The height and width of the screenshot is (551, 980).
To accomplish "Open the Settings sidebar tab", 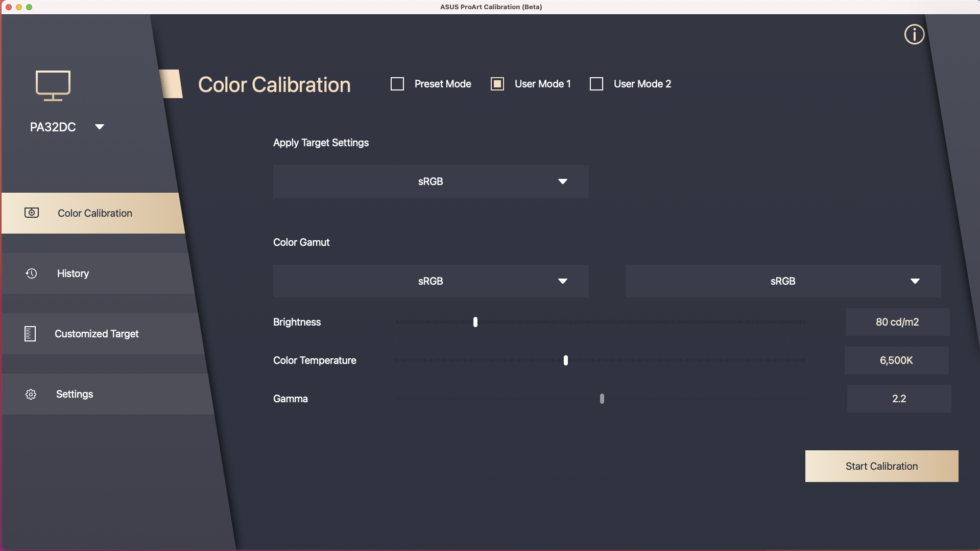I will coord(108,394).
